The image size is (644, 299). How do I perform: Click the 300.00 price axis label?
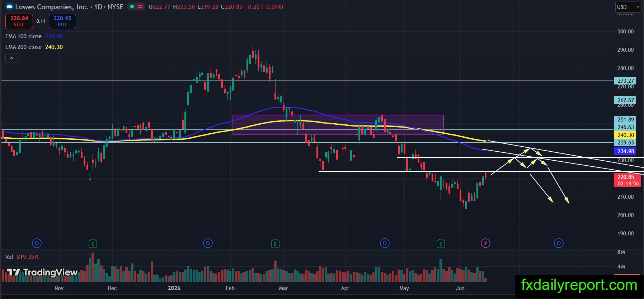[x=625, y=32]
